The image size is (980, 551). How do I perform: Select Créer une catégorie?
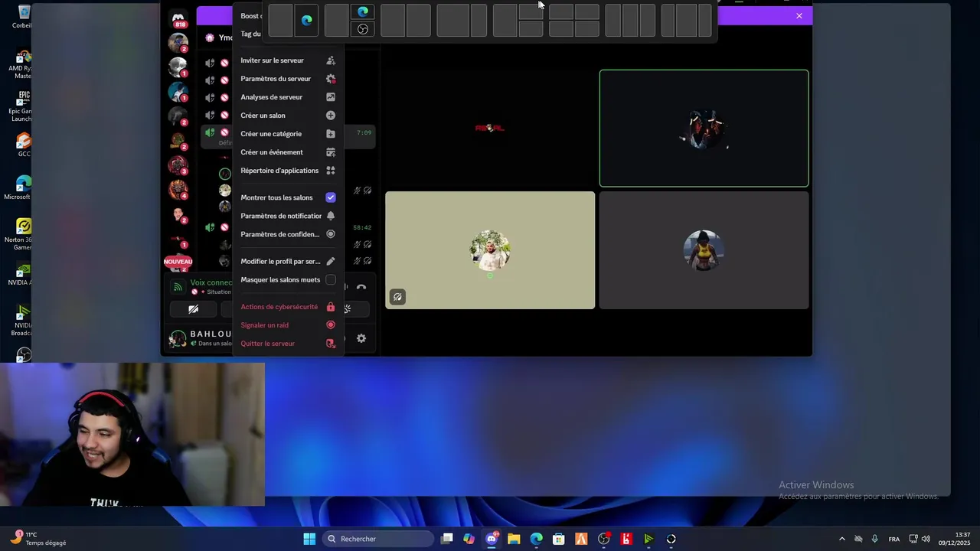[x=288, y=134]
